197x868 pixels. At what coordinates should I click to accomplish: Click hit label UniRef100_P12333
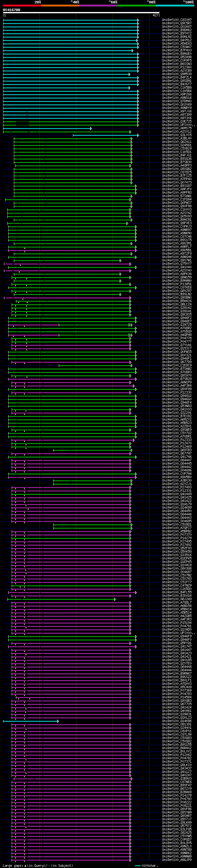click(177, 440)
